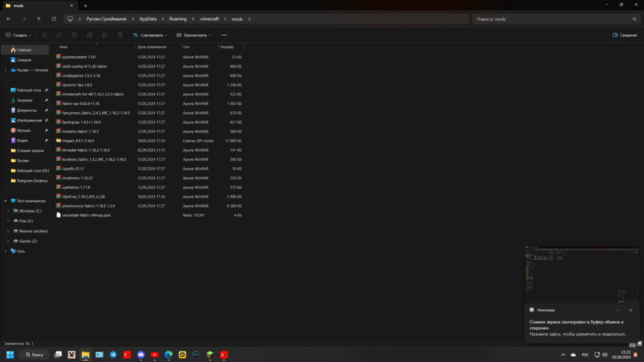Close the Ножницы notification
Screen dimensions: 644x362
[x=631, y=310]
